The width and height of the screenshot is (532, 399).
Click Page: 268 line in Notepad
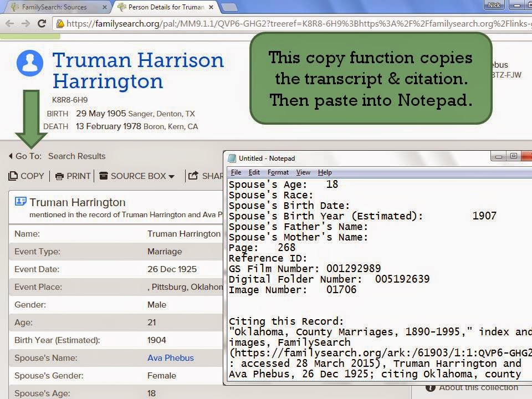pyautogui.click(x=262, y=248)
